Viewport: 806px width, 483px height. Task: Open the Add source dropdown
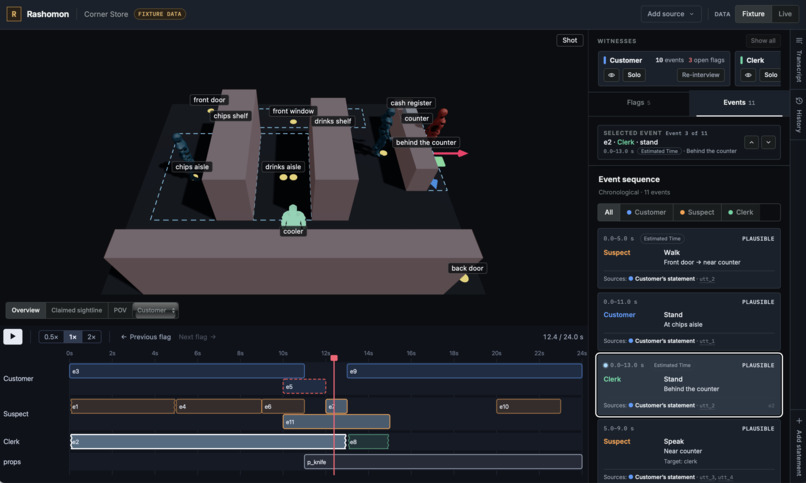[x=670, y=14]
